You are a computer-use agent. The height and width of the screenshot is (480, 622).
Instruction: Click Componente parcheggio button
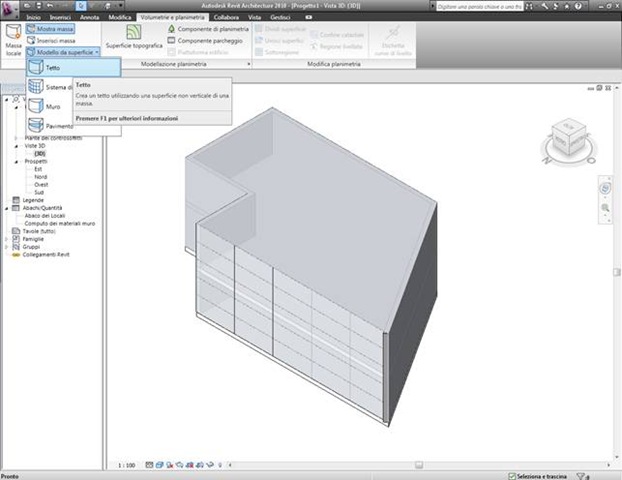(205, 40)
